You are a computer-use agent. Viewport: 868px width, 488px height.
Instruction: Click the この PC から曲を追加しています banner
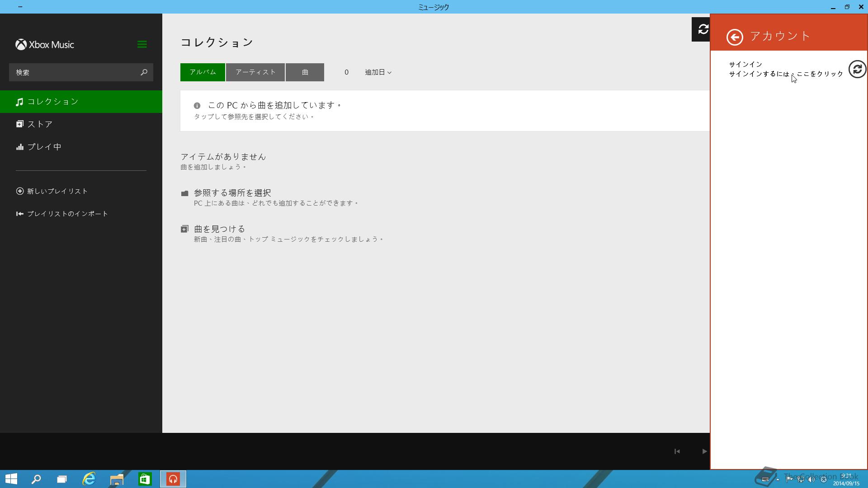click(x=445, y=111)
